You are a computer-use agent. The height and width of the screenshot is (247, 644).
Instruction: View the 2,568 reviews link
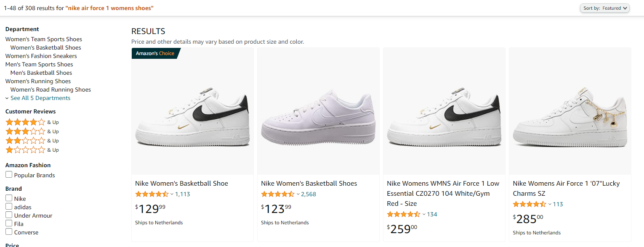(x=309, y=194)
